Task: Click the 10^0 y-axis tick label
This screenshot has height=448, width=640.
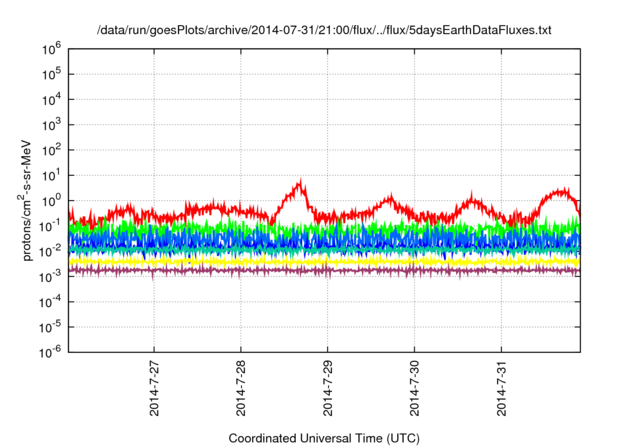Action: 52,201
